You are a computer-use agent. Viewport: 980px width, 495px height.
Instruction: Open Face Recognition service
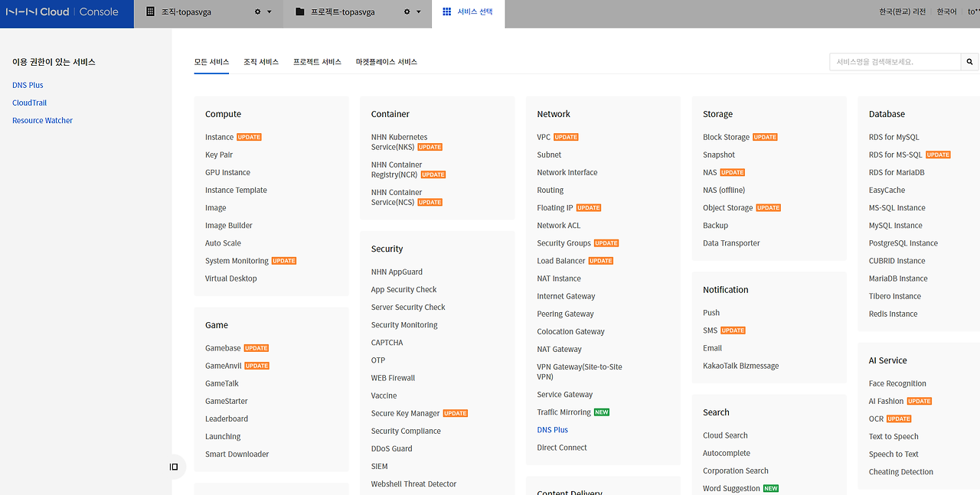point(897,384)
